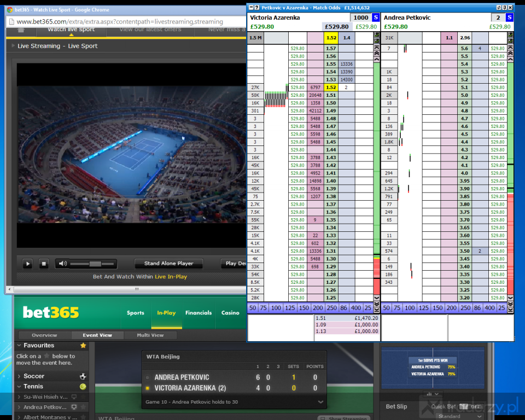The width and height of the screenshot is (525, 420).
Task: Jump to top of Azarenka ladder
Action: click(x=377, y=48)
